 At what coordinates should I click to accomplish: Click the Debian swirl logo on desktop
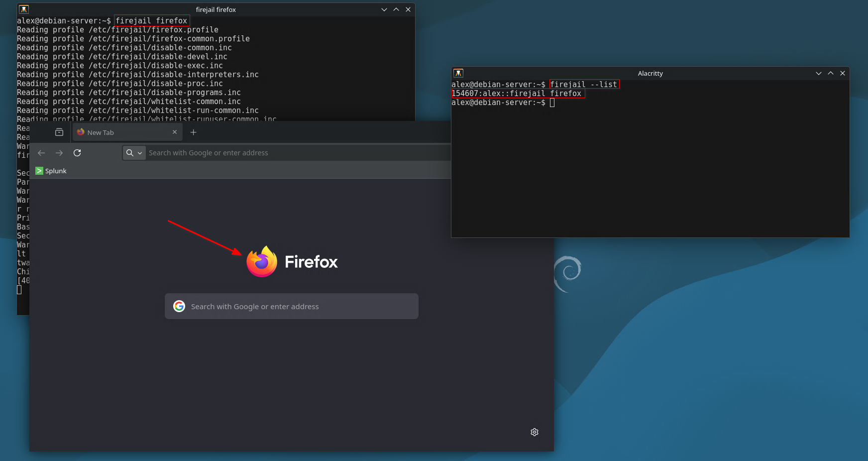(x=567, y=274)
